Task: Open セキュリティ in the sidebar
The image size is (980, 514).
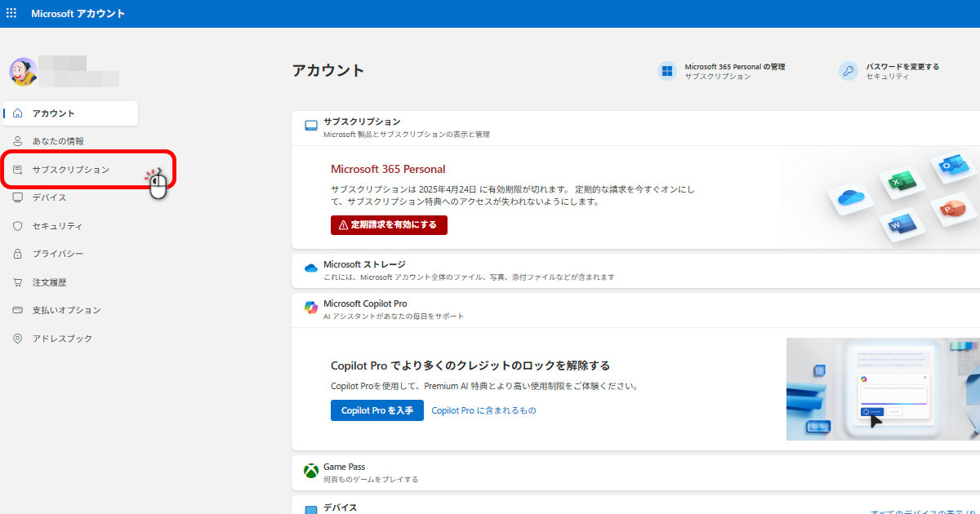Action: click(x=70, y=226)
